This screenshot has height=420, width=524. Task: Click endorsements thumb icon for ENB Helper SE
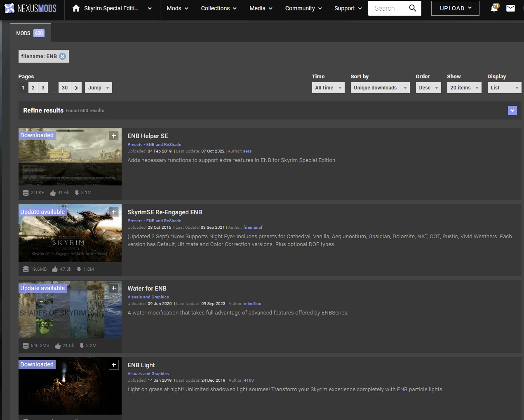(x=53, y=193)
